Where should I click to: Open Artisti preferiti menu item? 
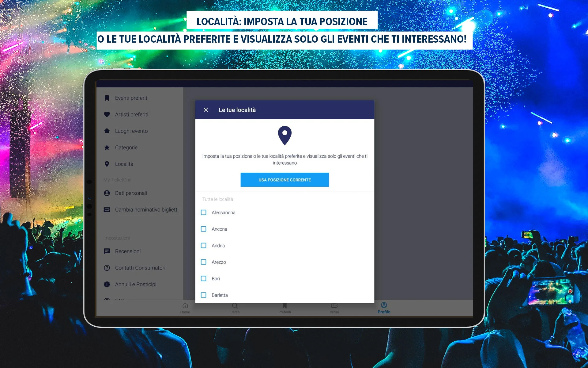[140, 114]
